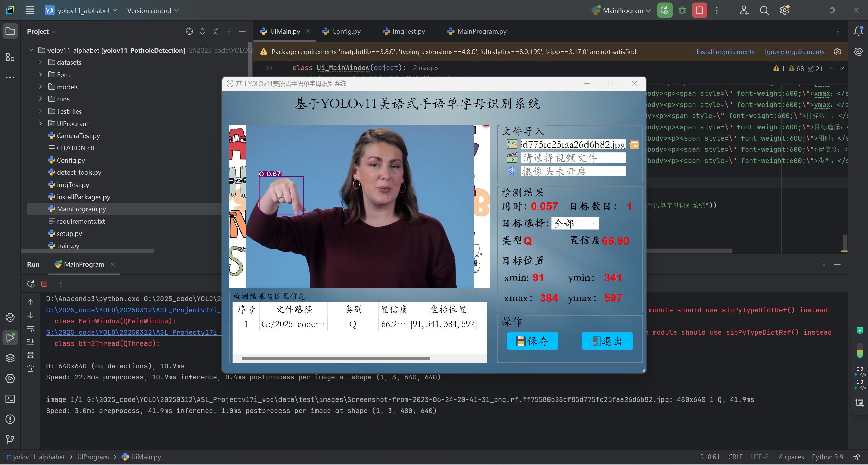Image resolution: width=868 pixels, height=465 pixels.
Task: Open Python 3.9 interpreter selector
Action: (x=827, y=457)
